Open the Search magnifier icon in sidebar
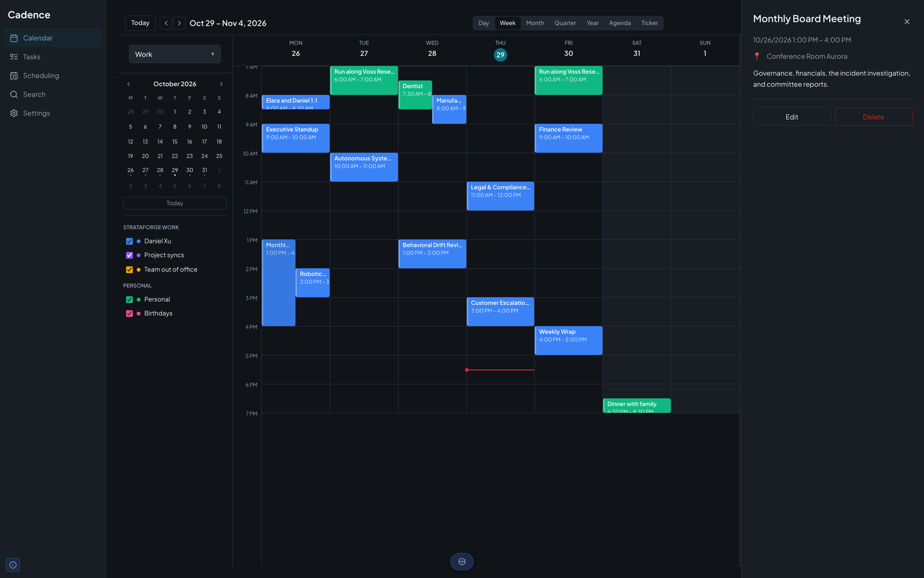The height and width of the screenshot is (578, 924). (x=14, y=94)
